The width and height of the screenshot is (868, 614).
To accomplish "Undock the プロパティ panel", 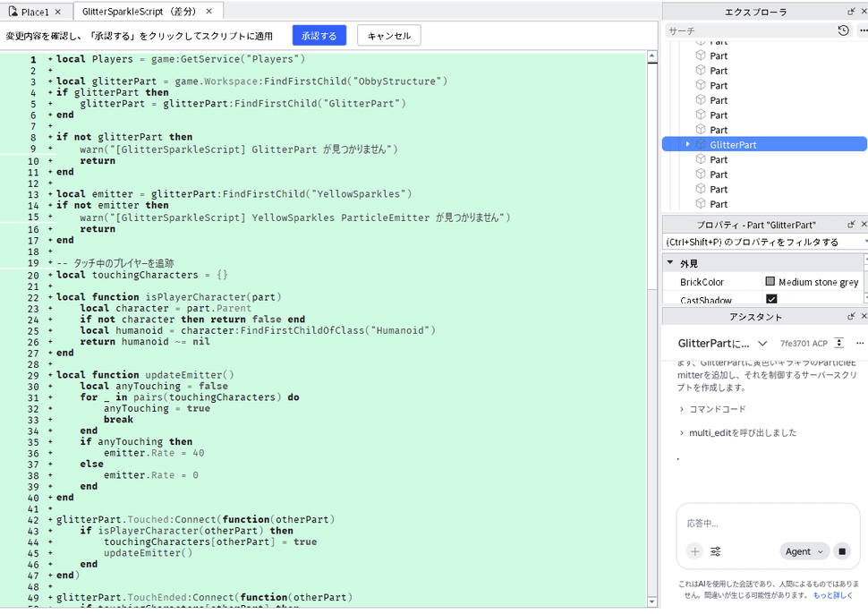I will [x=851, y=225].
